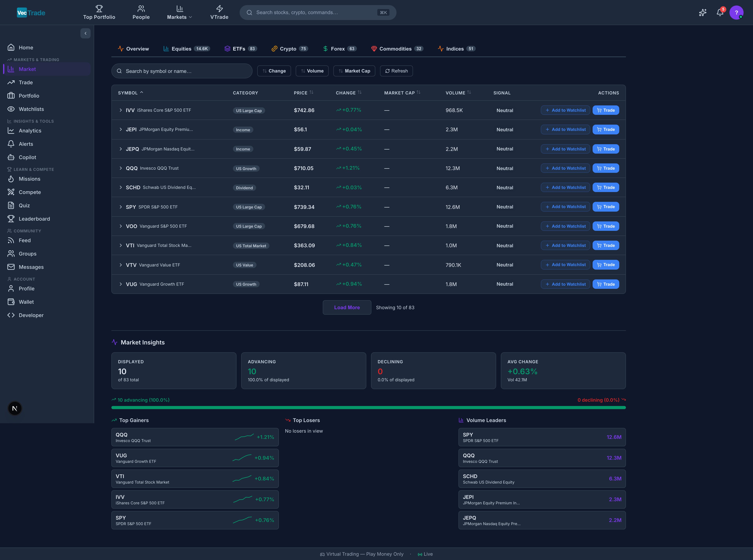Switch to the ETFs tab

tap(240, 49)
